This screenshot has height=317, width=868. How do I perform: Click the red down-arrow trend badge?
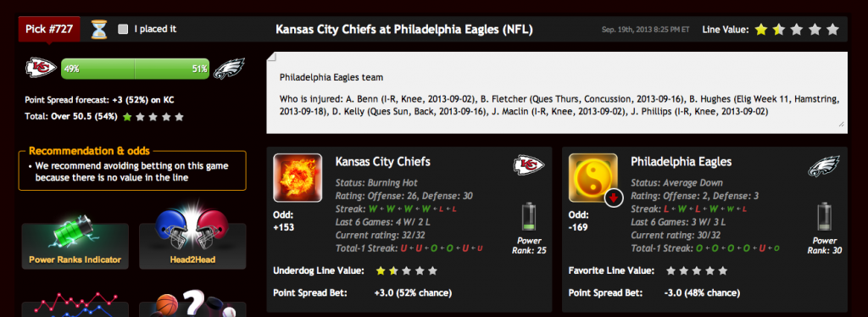[614, 197]
